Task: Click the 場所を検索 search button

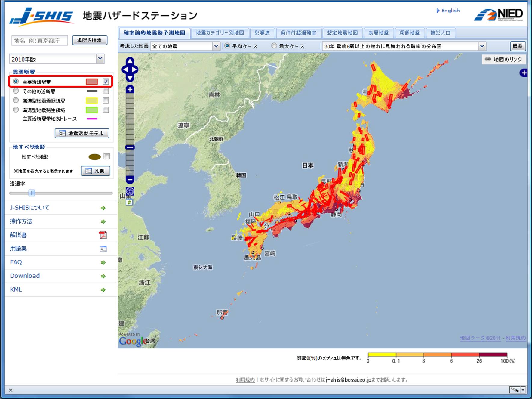Action: click(x=90, y=40)
